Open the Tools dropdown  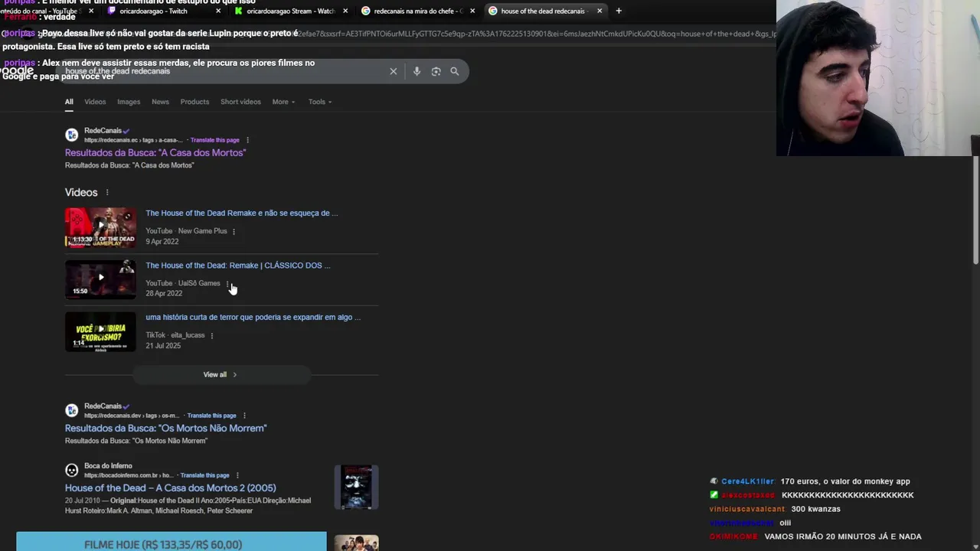coord(320,102)
